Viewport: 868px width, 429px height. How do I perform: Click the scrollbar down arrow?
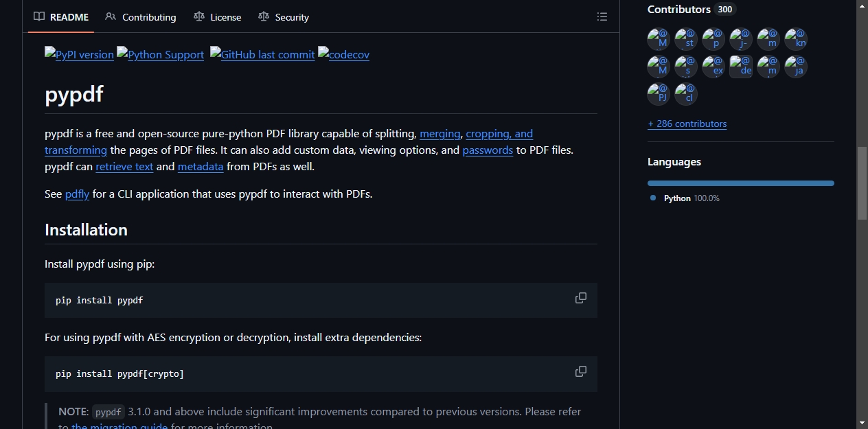(x=863, y=423)
